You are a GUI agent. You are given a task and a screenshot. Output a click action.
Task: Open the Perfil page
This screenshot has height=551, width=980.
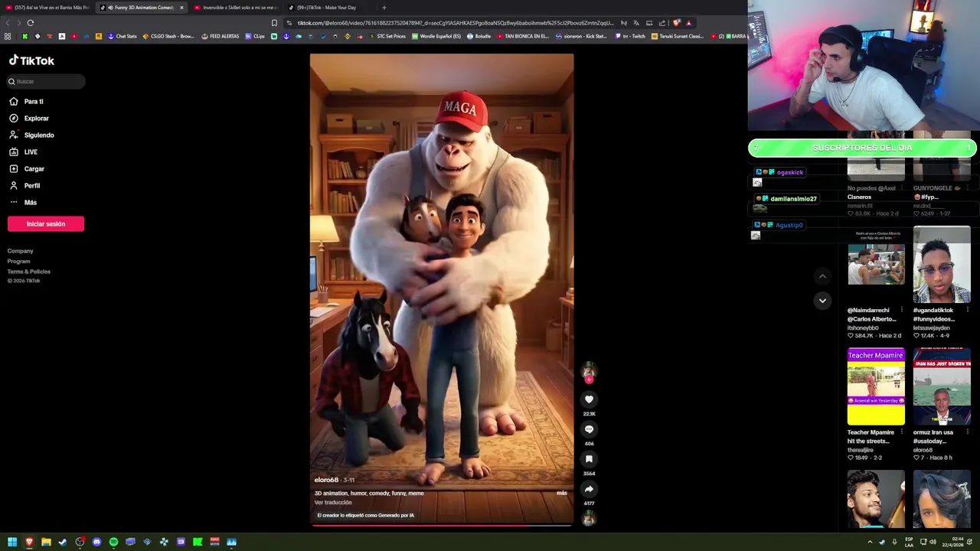click(31, 185)
